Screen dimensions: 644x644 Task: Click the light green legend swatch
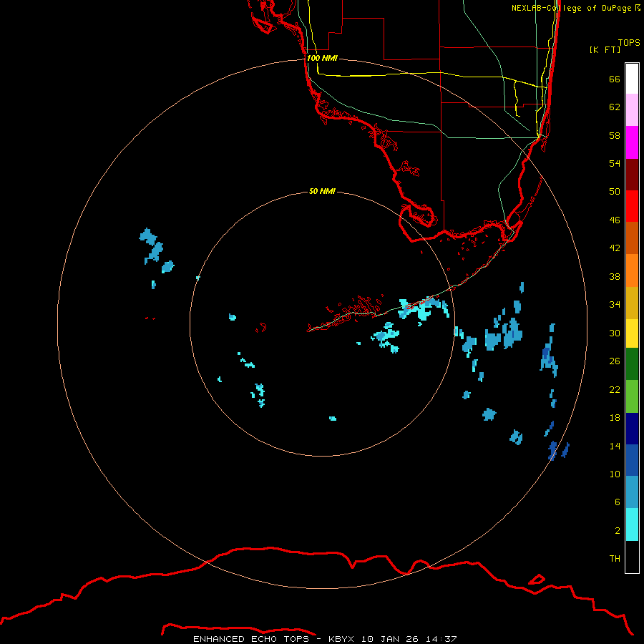[632, 396]
